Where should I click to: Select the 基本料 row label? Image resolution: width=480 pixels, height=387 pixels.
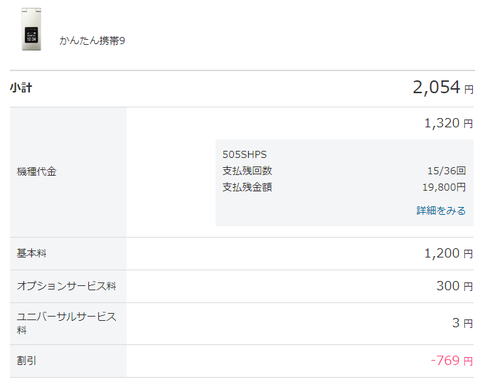(x=32, y=253)
